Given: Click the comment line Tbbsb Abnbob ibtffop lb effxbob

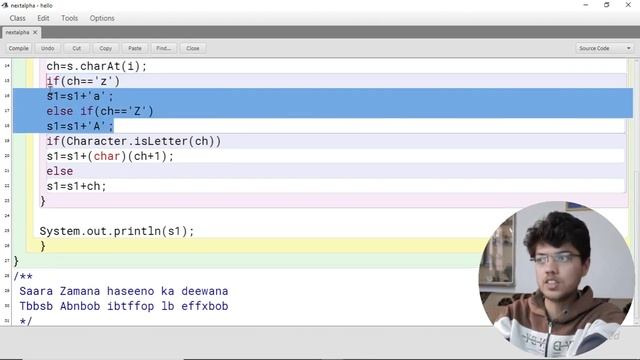Looking at the screenshot, I should [124, 306].
